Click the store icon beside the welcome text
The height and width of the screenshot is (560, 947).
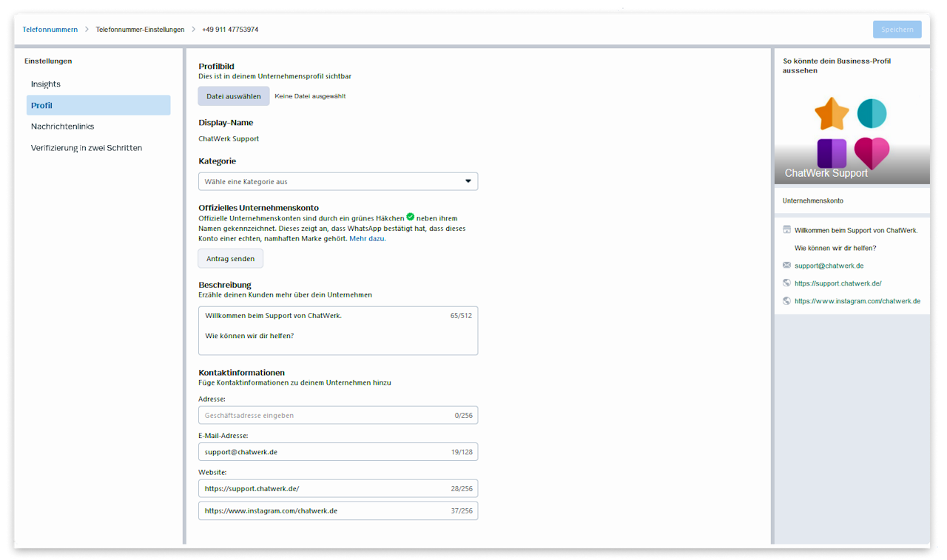coord(786,230)
